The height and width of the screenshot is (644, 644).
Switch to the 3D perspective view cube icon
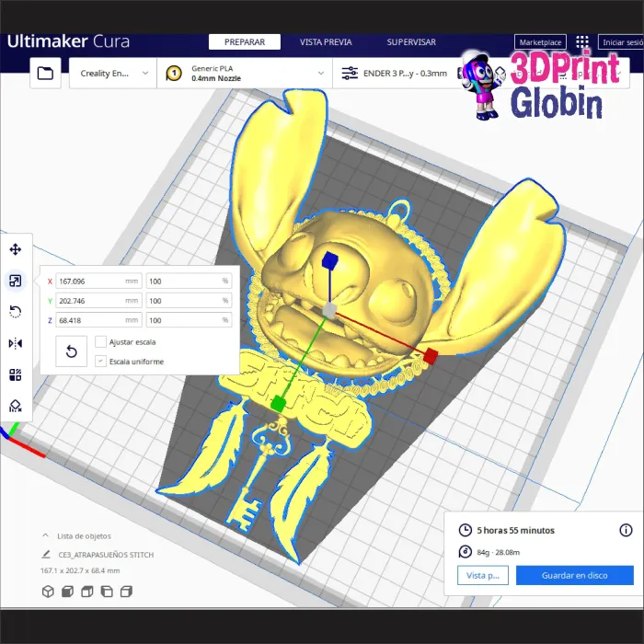pyautogui.click(x=48, y=592)
